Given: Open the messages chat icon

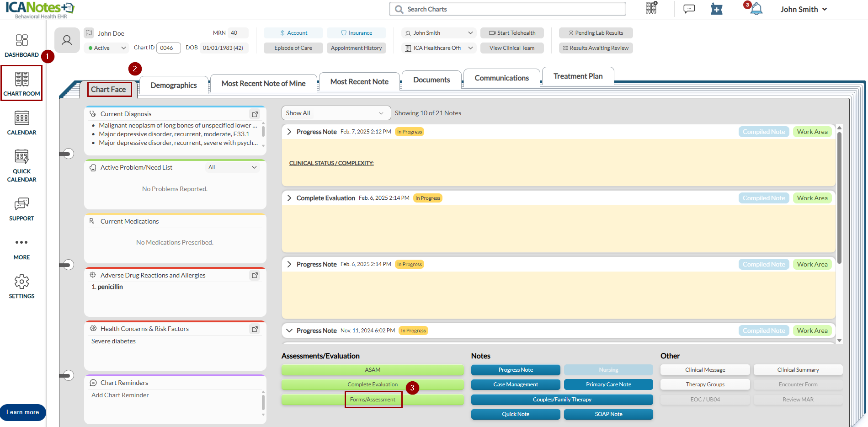Looking at the screenshot, I should pyautogui.click(x=689, y=9).
